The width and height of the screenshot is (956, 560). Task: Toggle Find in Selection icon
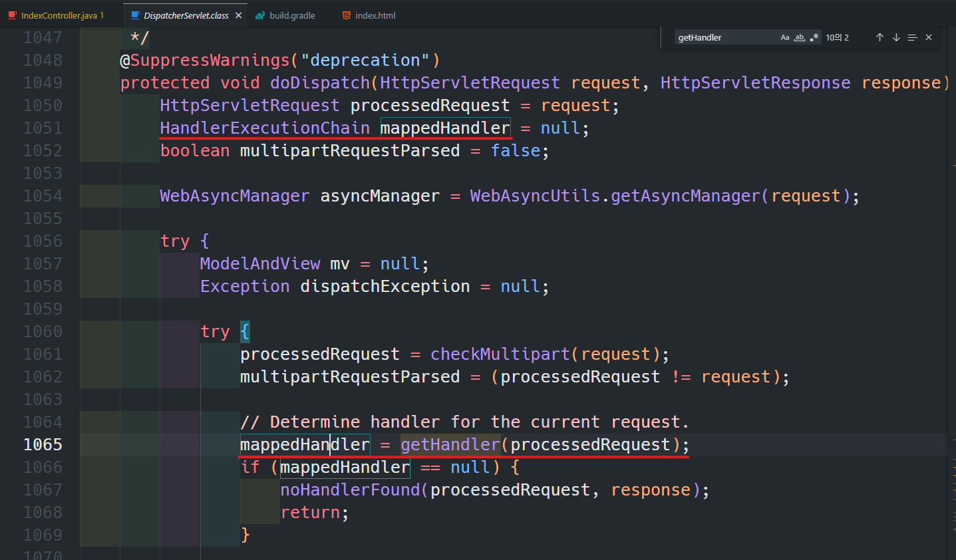click(912, 37)
